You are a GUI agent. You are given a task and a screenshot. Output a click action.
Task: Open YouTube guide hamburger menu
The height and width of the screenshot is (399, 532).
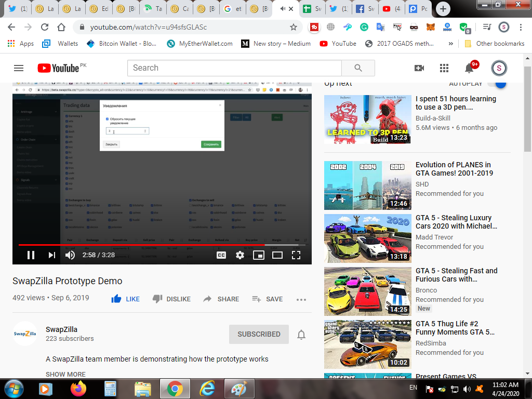(x=19, y=68)
